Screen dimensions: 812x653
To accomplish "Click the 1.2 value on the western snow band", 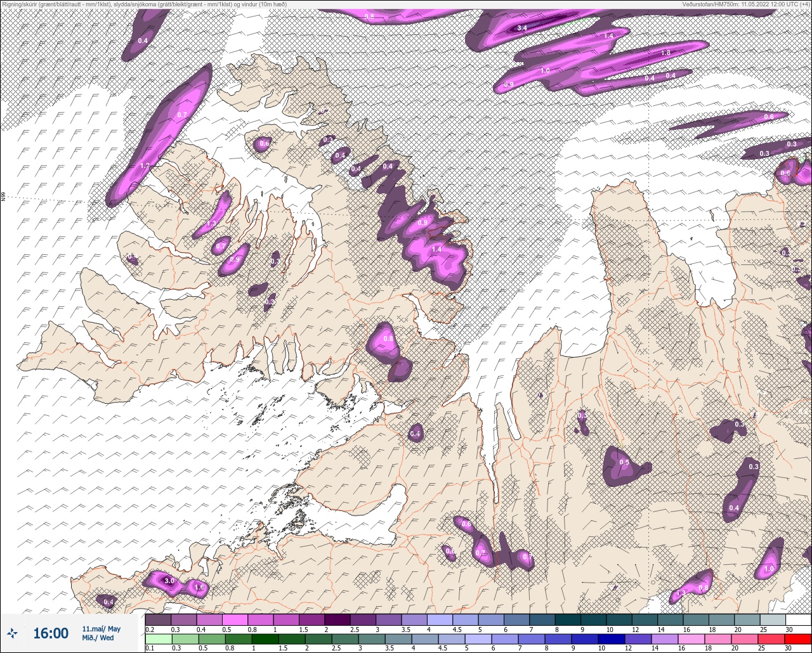I will pos(145,165).
